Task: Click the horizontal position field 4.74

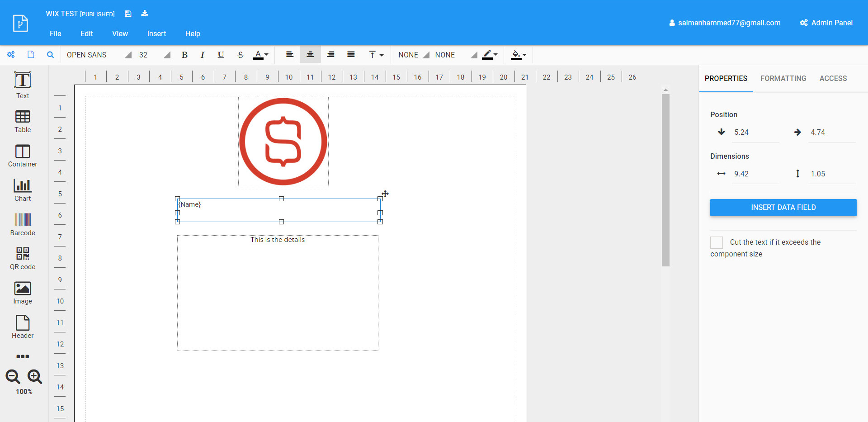Action: click(832, 132)
